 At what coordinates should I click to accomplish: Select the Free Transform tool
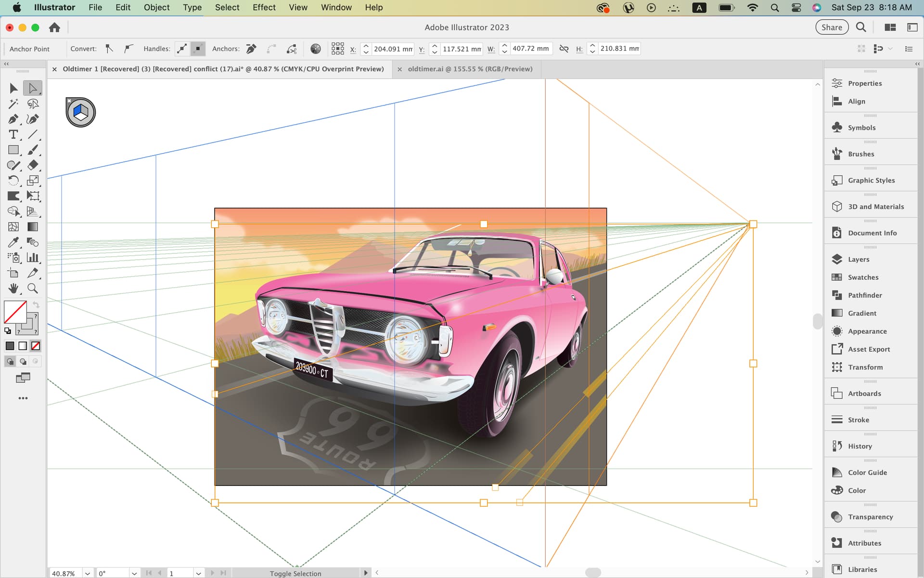pyautogui.click(x=33, y=196)
